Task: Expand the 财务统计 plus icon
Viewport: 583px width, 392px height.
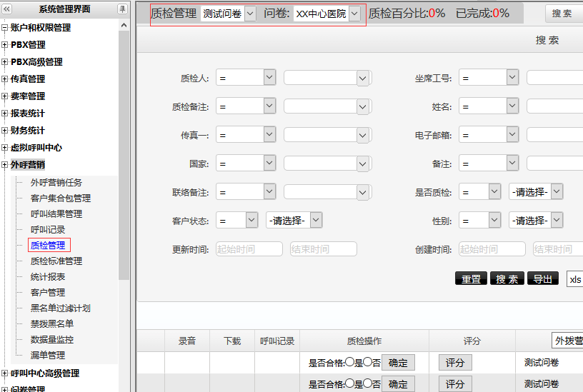Action: (x=5, y=131)
